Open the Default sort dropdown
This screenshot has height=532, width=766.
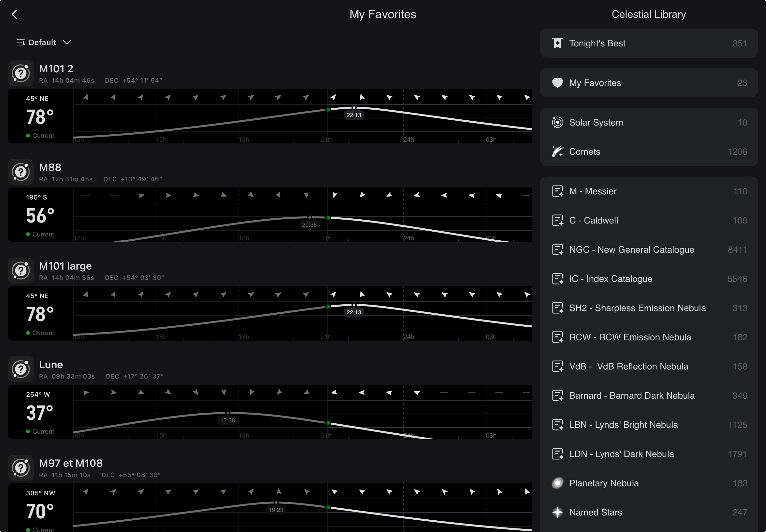pyautogui.click(x=44, y=42)
